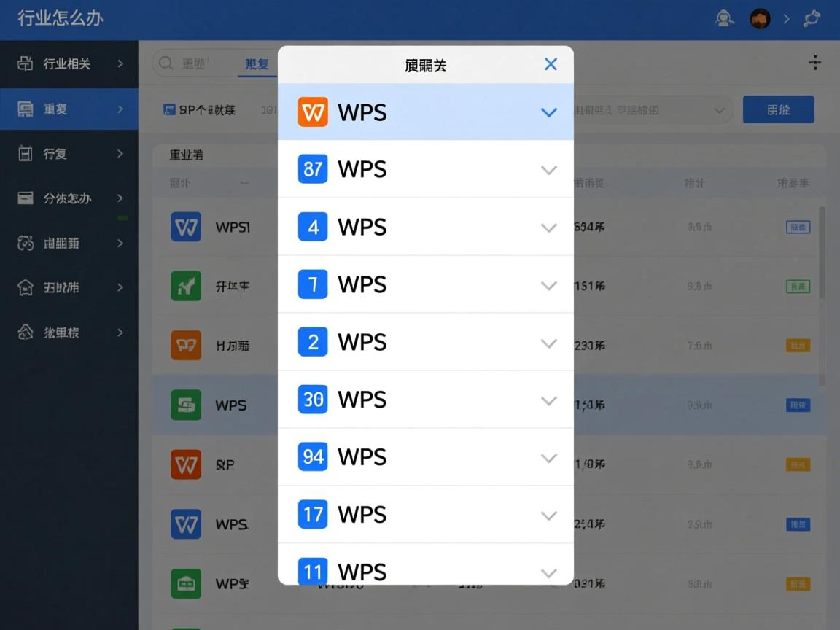Switch to the 葉复 tab near the search

coord(256,63)
